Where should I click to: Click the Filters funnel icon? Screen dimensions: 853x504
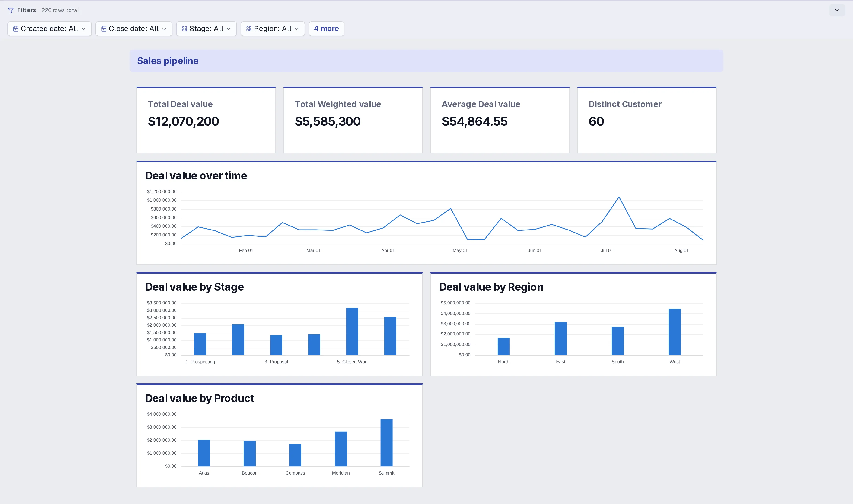tap(11, 10)
